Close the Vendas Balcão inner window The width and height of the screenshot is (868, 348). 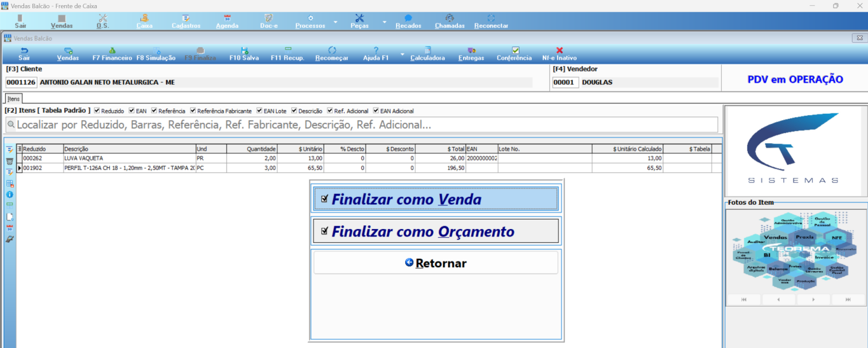click(859, 38)
